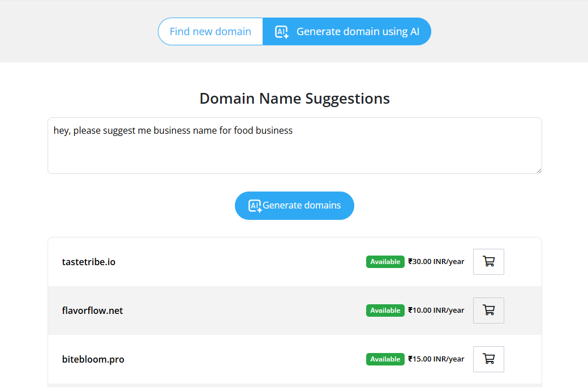Click the Domain Name Suggestions heading
This screenshot has height=387, width=588.
pyautogui.click(x=294, y=99)
